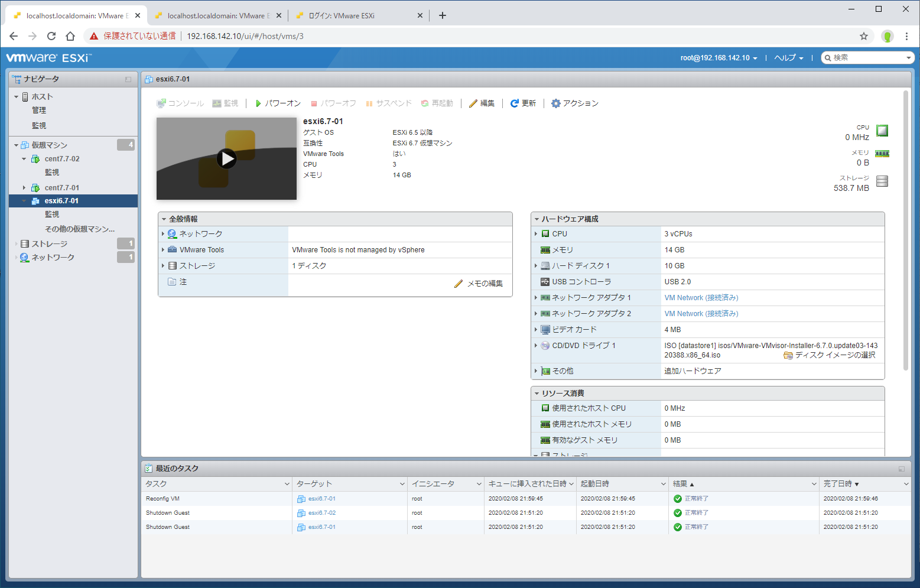
Task: Click the CPU chip icon in the resource summary
Action: (882, 131)
